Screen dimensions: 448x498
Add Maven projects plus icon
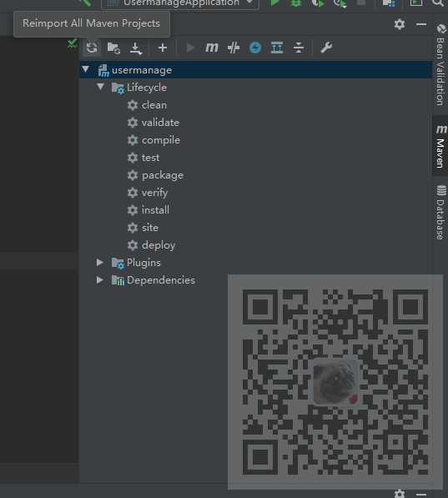pos(163,48)
